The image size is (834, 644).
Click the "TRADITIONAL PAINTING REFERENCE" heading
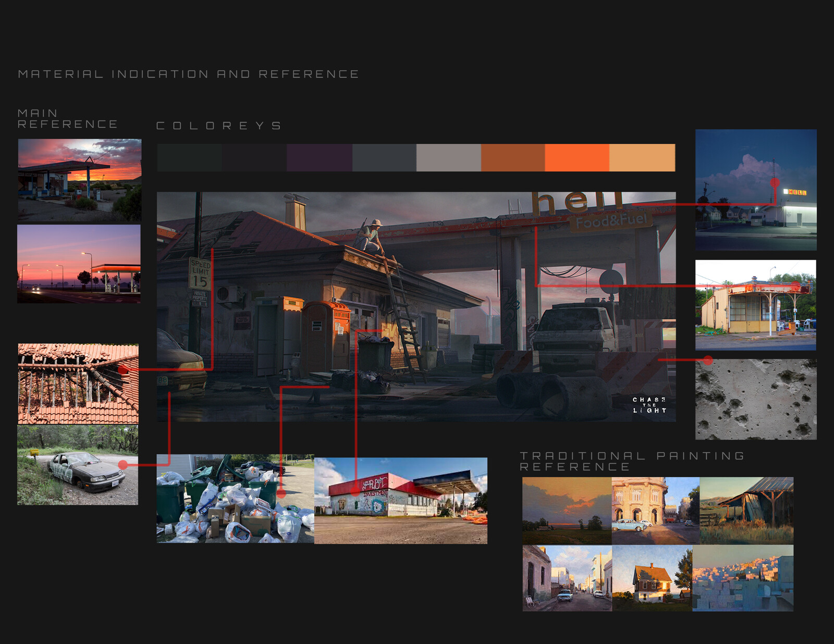[x=632, y=462]
